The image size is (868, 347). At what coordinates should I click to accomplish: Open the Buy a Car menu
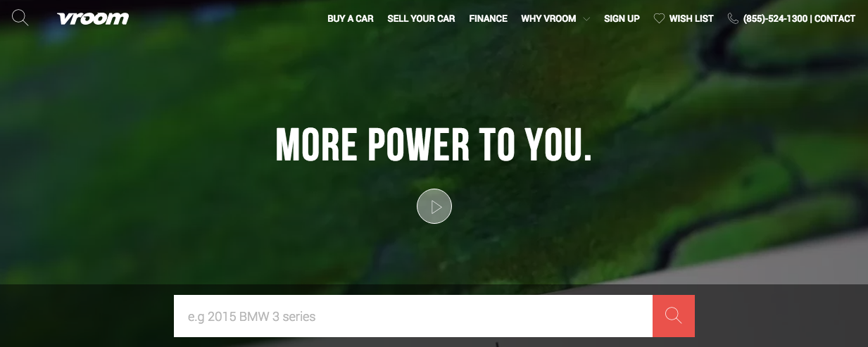351,18
